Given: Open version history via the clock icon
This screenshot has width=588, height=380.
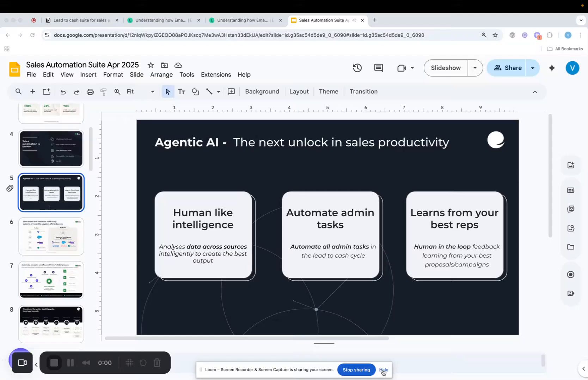Looking at the screenshot, I should pyautogui.click(x=357, y=67).
